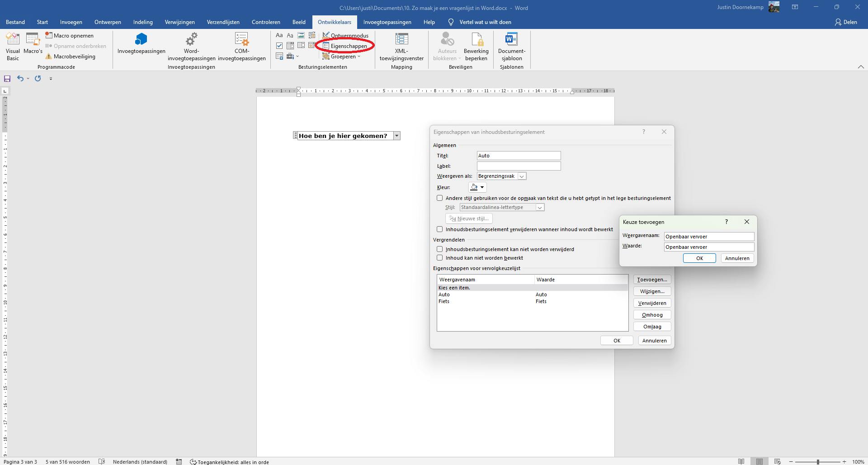The height and width of the screenshot is (465, 868).
Task: Click the undo arrow icon
Action: (x=20, y=79)
